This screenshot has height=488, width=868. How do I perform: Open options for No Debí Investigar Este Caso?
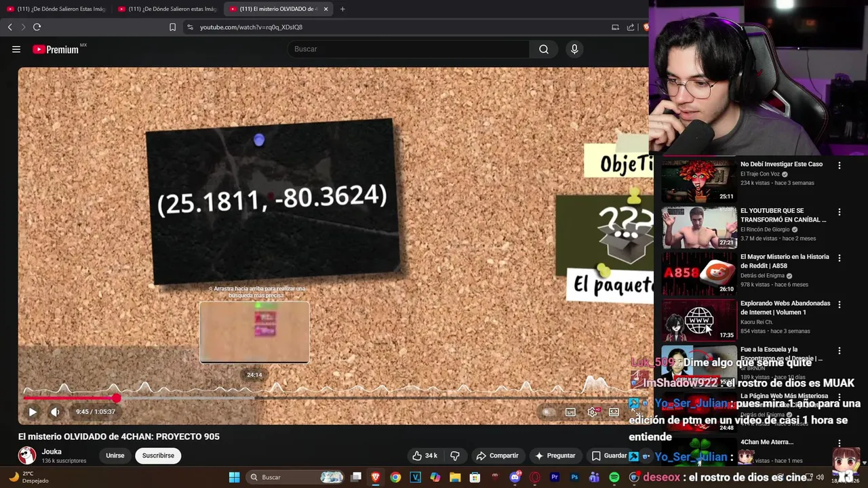point(840,165)
